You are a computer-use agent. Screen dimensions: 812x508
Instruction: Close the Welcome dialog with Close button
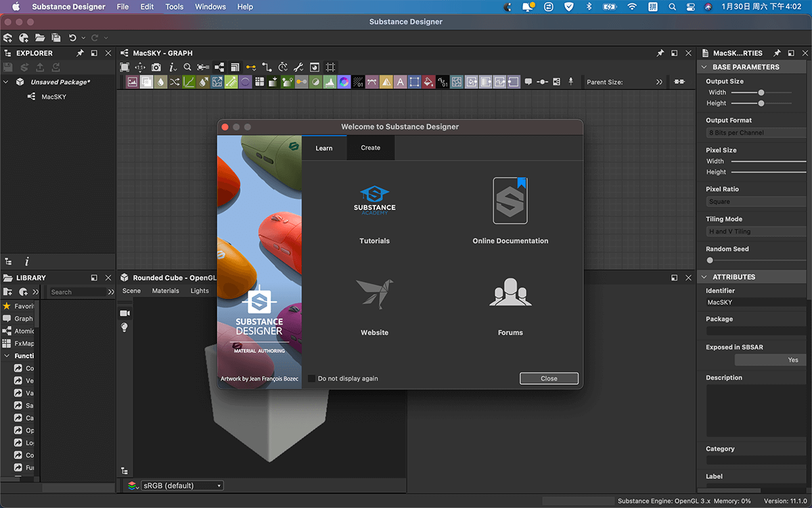coord(549,379)
